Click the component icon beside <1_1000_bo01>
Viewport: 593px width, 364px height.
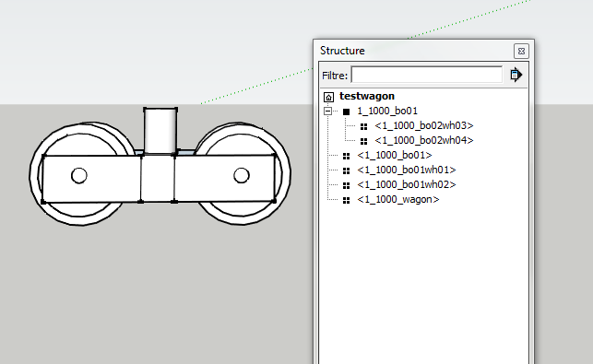(346, 156)
